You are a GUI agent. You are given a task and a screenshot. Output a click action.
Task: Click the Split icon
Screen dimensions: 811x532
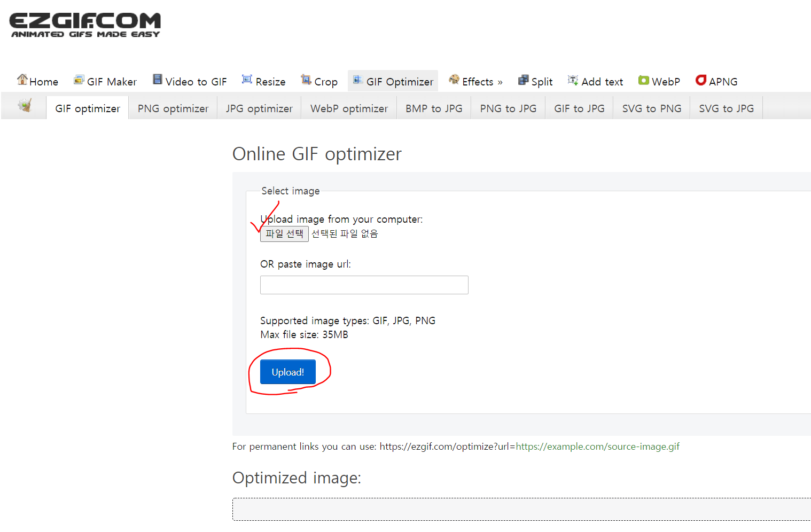pyautogui.click(x=524, y=80)
